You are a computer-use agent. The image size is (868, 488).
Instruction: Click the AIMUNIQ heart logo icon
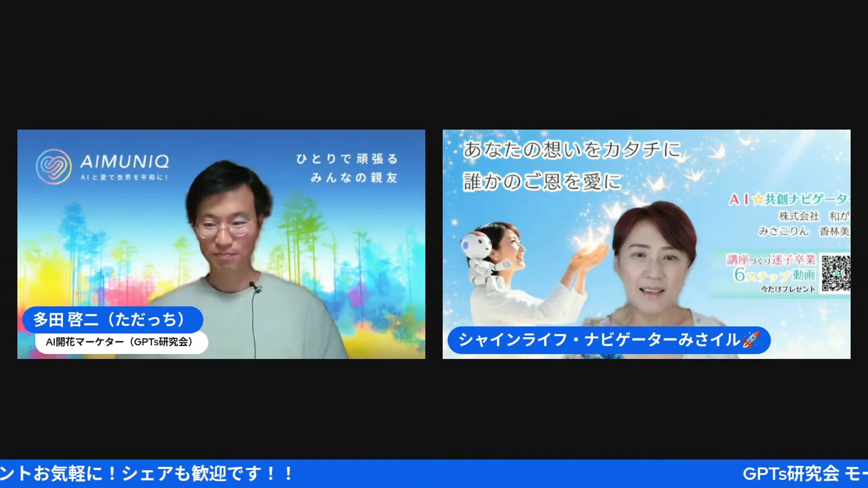54,167
